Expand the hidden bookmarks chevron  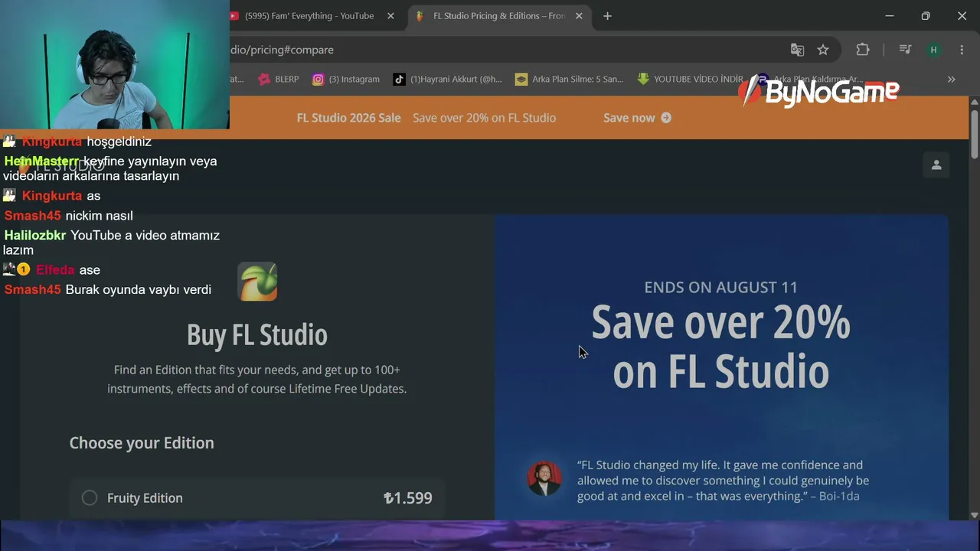[x=951, y=79]
